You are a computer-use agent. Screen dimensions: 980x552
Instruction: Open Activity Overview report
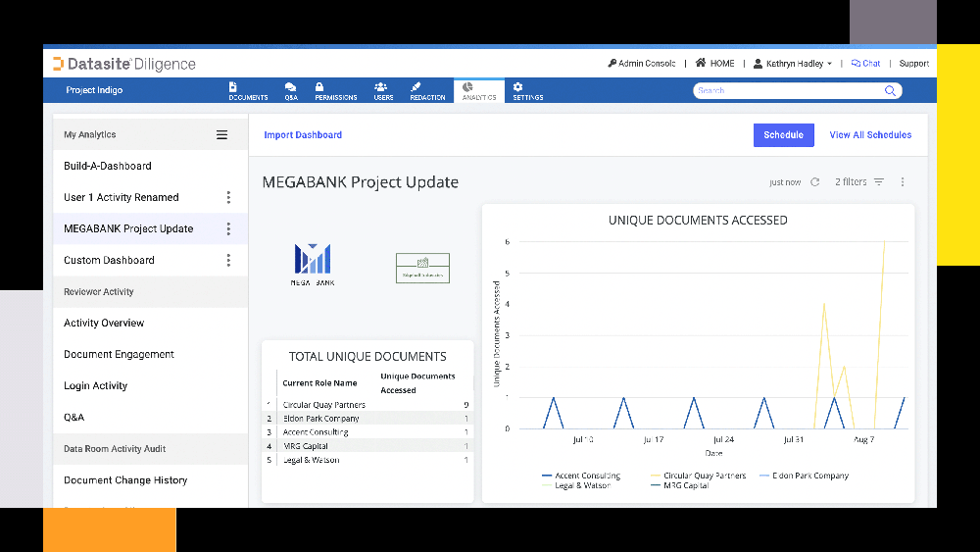tap(104, 324)
